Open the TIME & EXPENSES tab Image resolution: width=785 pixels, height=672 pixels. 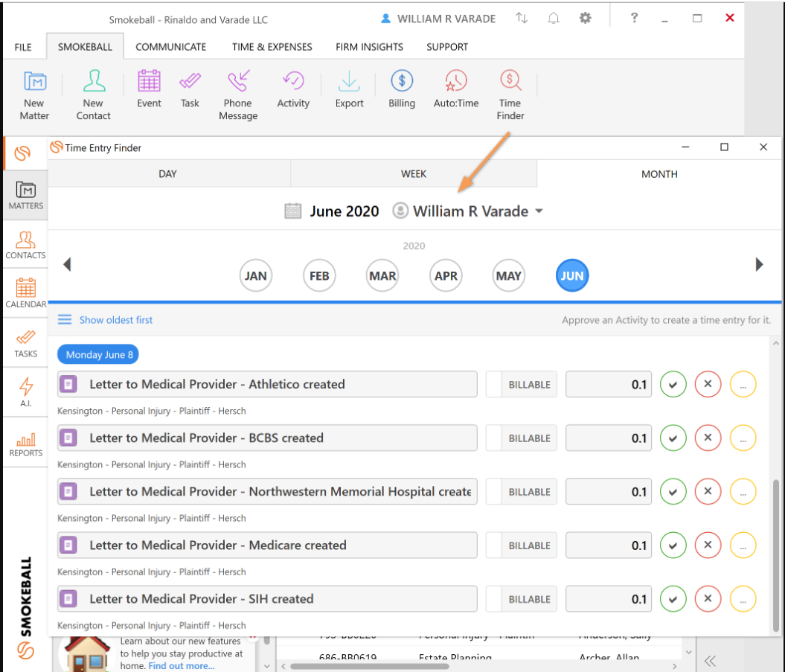click(x=272, y=47)
